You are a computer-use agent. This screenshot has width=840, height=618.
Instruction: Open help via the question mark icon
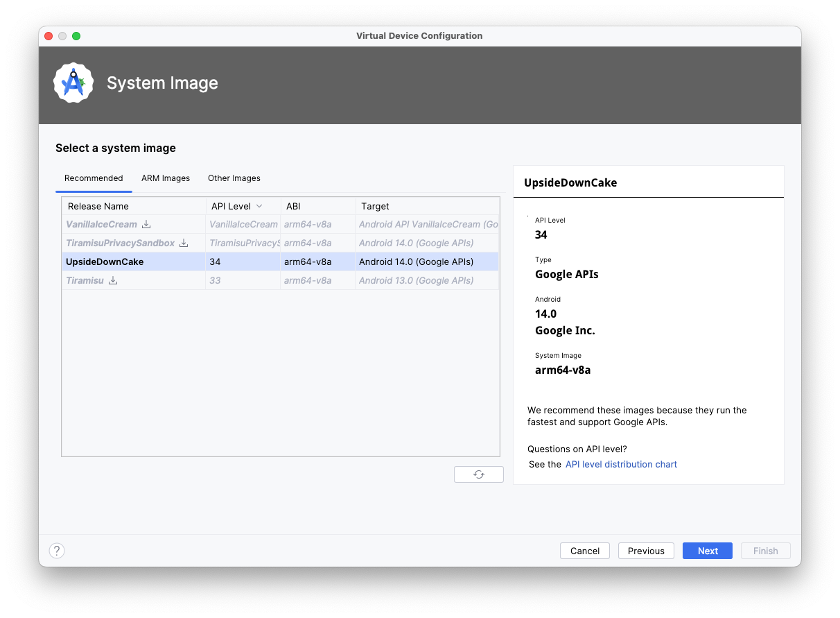(57, 550)
